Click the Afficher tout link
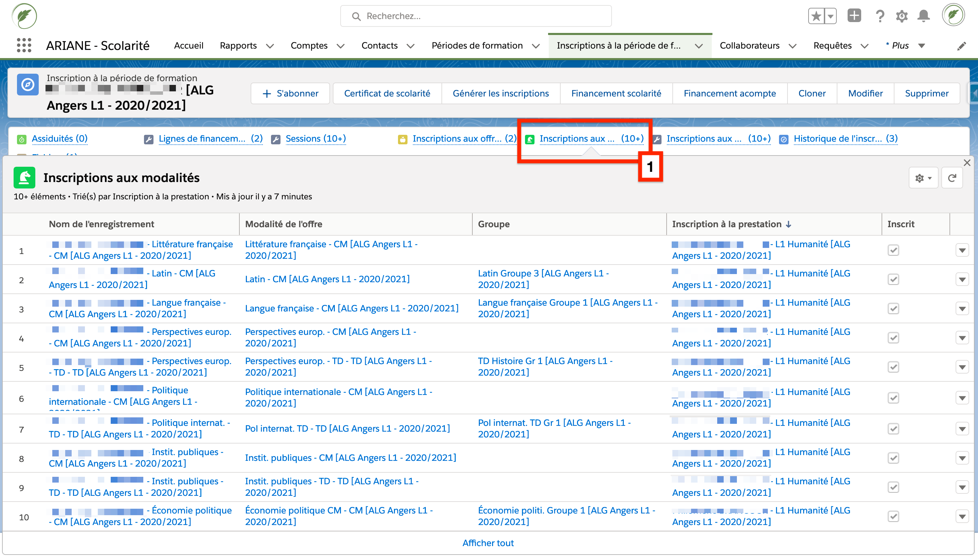 (488, 543)
